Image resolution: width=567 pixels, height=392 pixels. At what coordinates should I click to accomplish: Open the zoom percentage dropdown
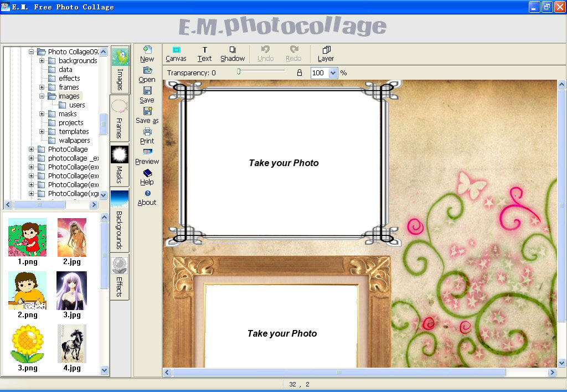click(333, 73)
